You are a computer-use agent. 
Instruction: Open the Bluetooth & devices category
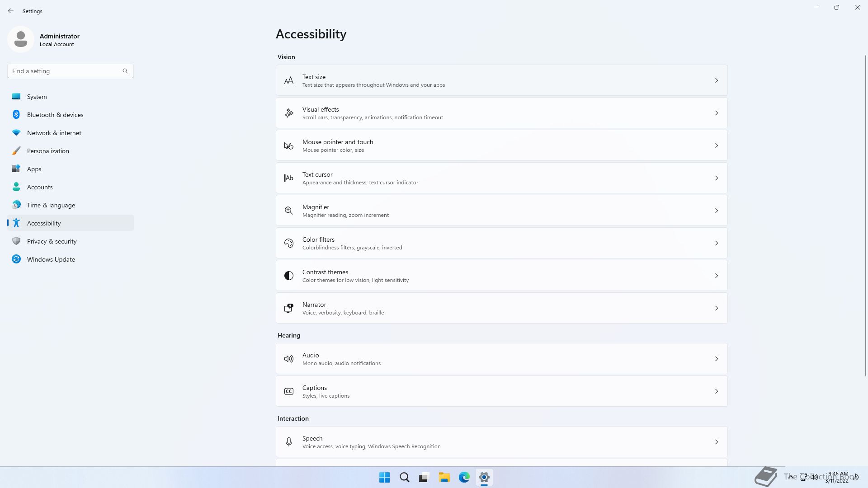click(55, 115)
